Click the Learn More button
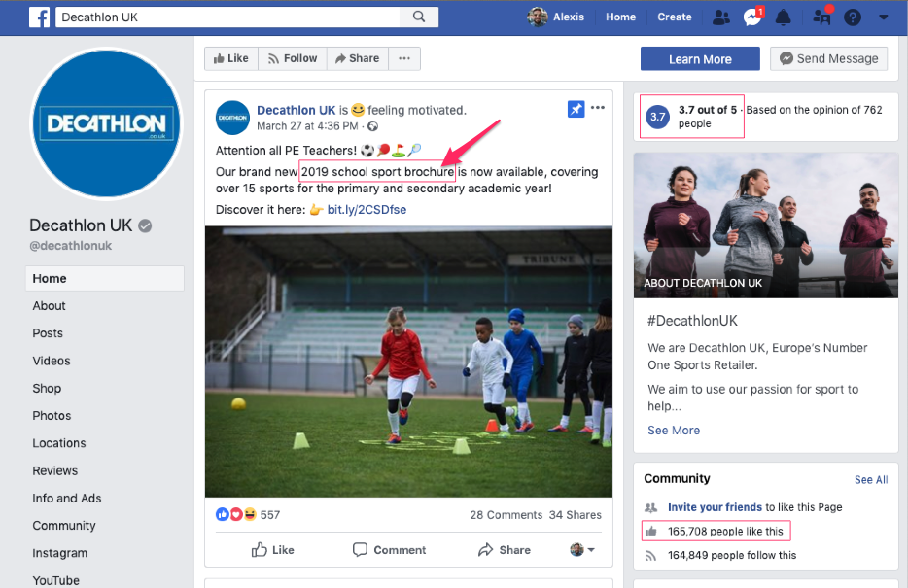Viewport: 908px width, 588px height. pos(700,59)
